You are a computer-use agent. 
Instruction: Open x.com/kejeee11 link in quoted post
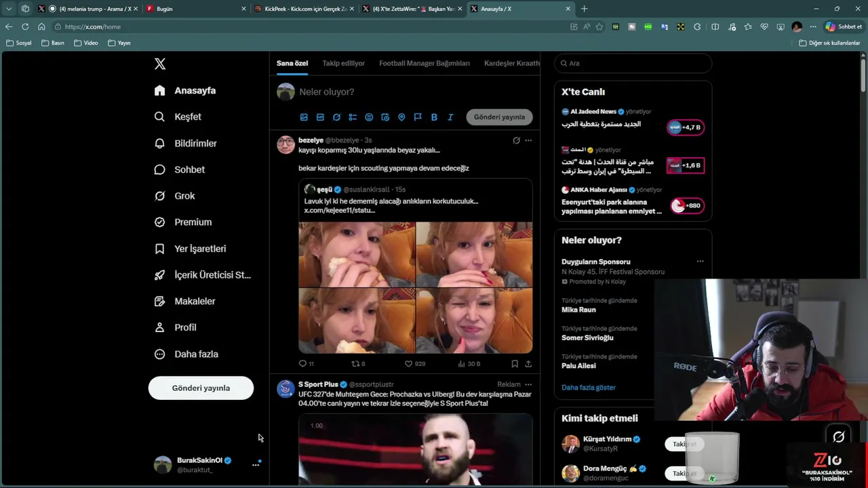pyautogui.click(x=339, y=210)
